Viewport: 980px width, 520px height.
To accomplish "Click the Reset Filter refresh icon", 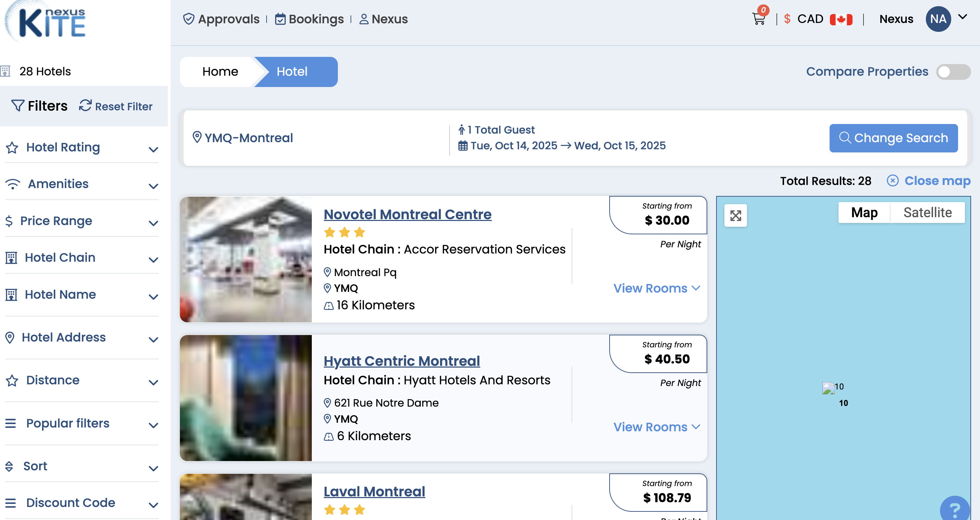I will pyautogui.click(x=85, y=106).
